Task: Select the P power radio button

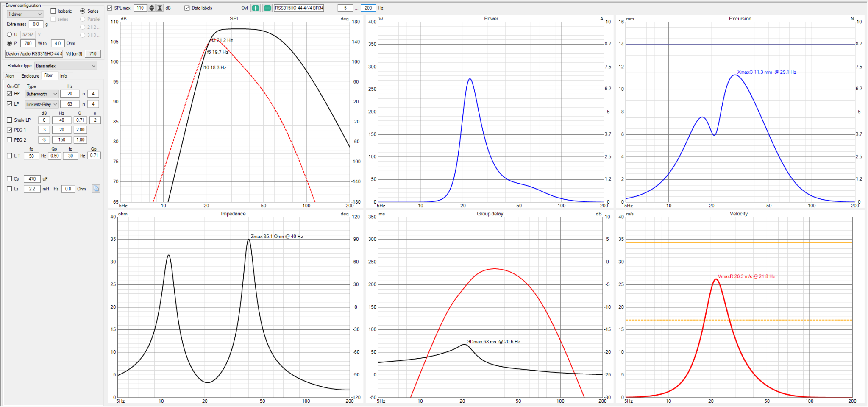Action: coord(9,43)
